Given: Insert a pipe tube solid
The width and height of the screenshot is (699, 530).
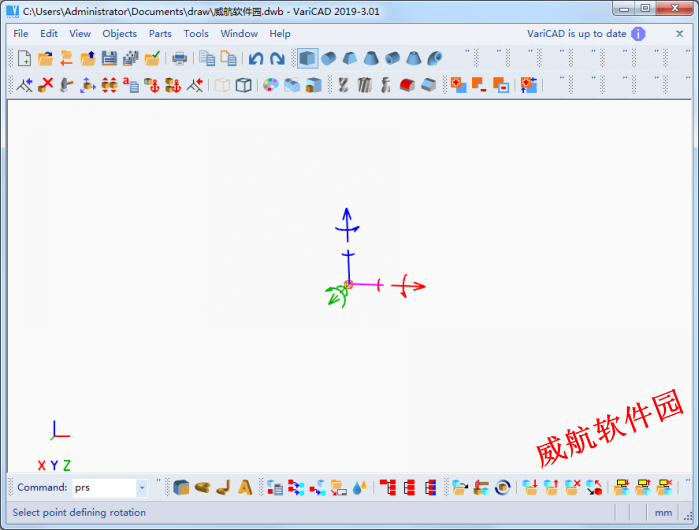Looking at the screenshot, I should 392,58.
